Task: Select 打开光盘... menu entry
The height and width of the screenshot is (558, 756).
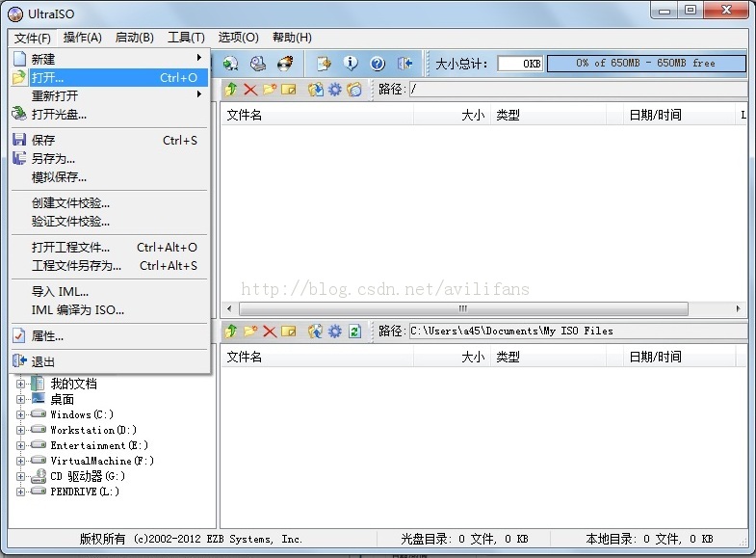Action: (x=110, y=115)
